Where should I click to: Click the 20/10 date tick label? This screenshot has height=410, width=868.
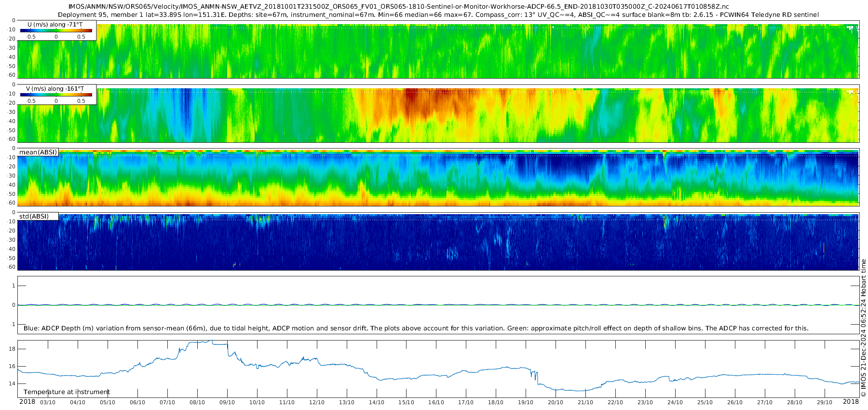pos(556,402)
